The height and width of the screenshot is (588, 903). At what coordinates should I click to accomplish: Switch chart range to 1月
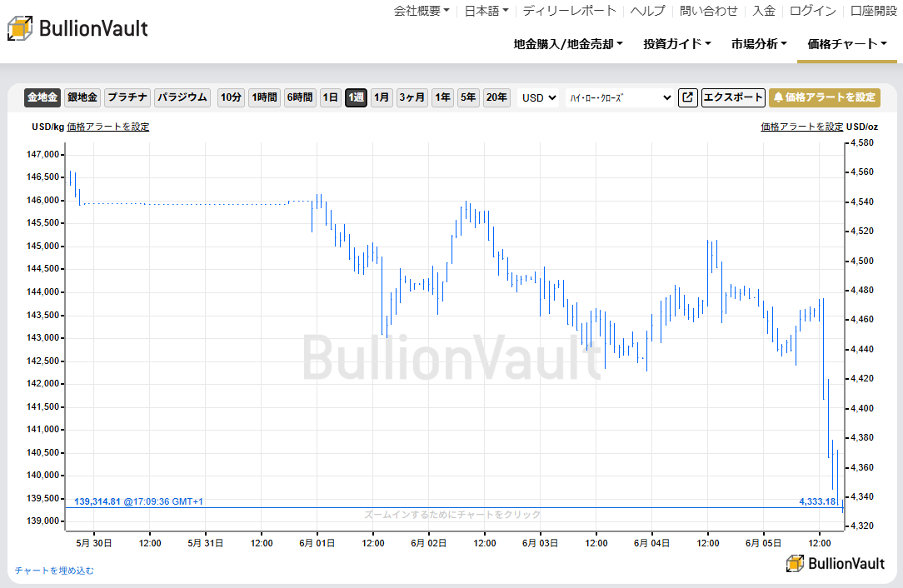pos(382,97)
